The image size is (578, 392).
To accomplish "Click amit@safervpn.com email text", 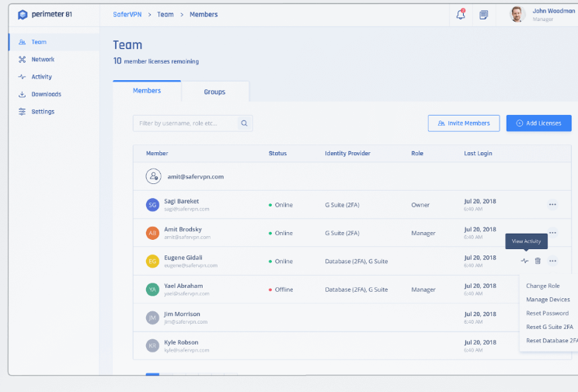I will coord(195,176).
